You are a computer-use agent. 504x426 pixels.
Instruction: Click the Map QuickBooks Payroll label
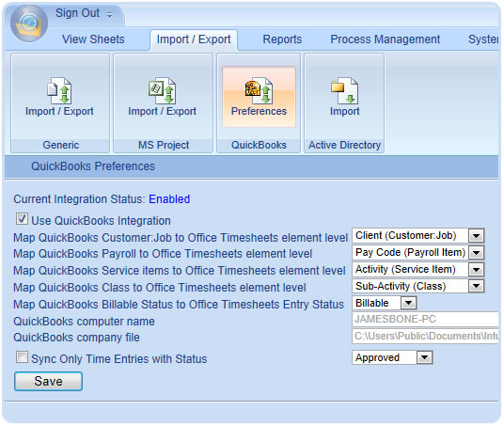pyautogui.click(x=163, y=254)
